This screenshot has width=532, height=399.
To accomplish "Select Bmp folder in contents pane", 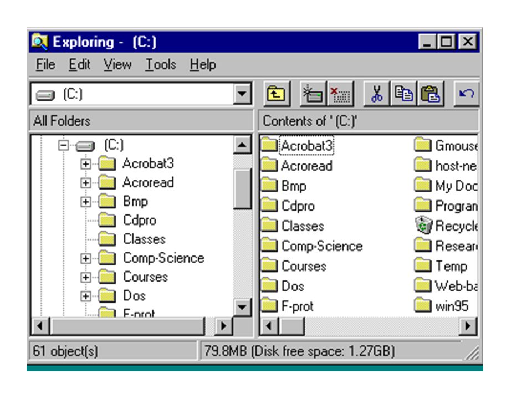I will point(284,186).
